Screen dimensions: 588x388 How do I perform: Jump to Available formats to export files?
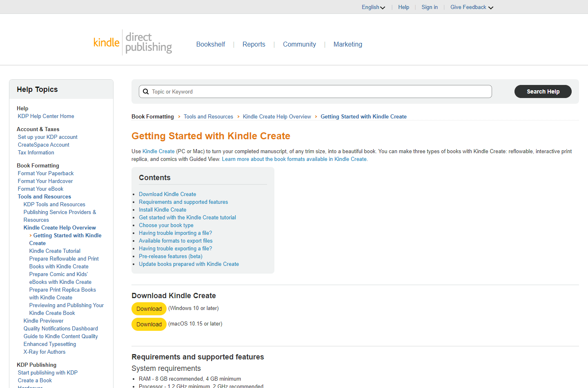coord(176,241)
